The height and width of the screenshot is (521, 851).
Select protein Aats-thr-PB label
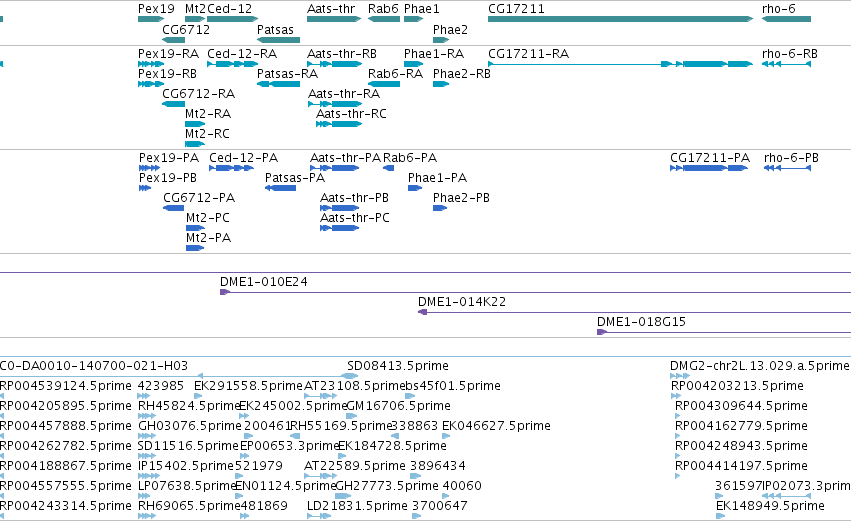[x=354, y=198]
